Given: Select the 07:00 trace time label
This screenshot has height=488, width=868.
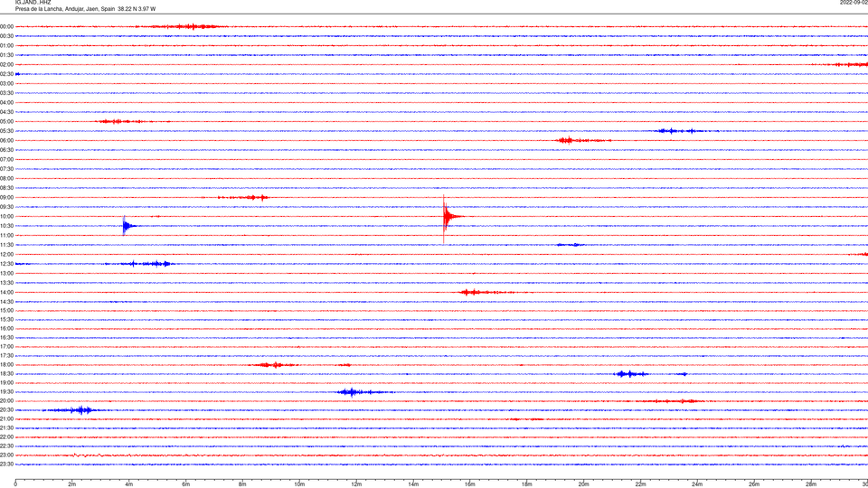Looking at the screenshot, I should point(6,159).
